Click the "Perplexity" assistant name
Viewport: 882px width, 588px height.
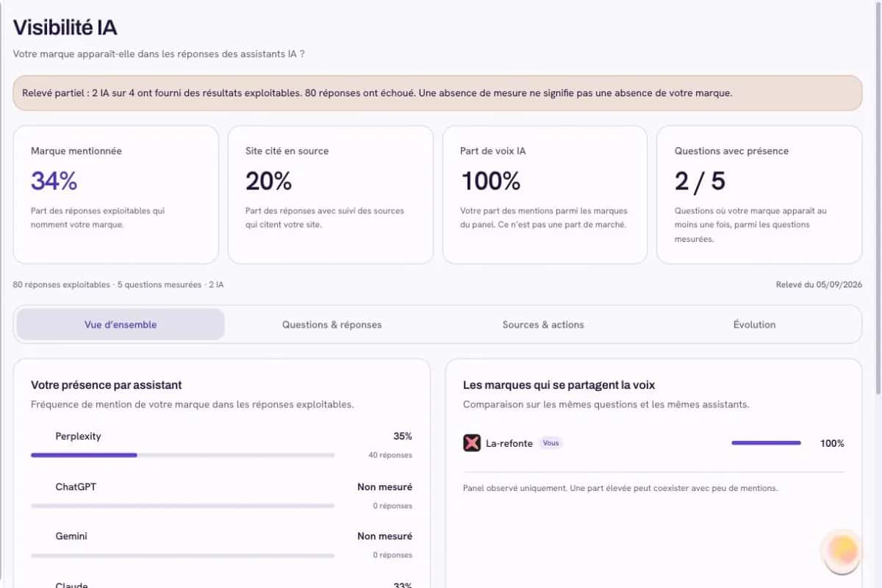pos(78,436)
